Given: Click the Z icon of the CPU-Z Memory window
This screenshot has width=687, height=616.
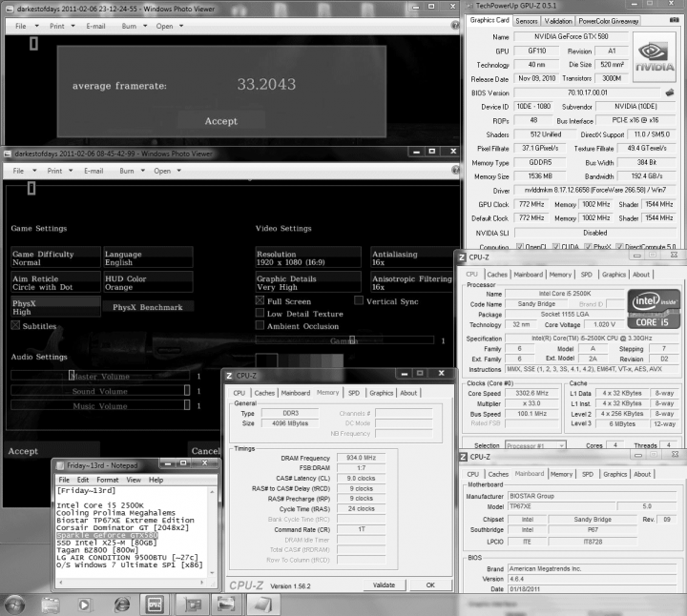Looking at the screenshot, I should (x=229, y=376).
